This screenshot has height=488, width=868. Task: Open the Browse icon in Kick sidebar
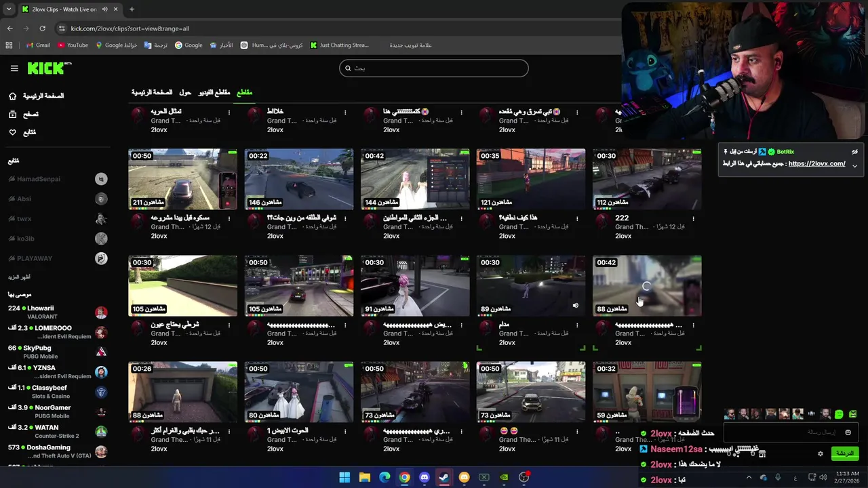coord(12,115)
